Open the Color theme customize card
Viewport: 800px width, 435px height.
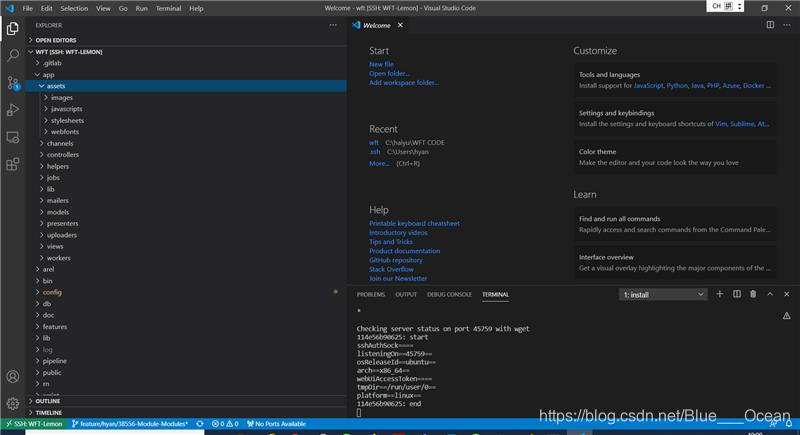pyautogui.click(x=674, y=157)
